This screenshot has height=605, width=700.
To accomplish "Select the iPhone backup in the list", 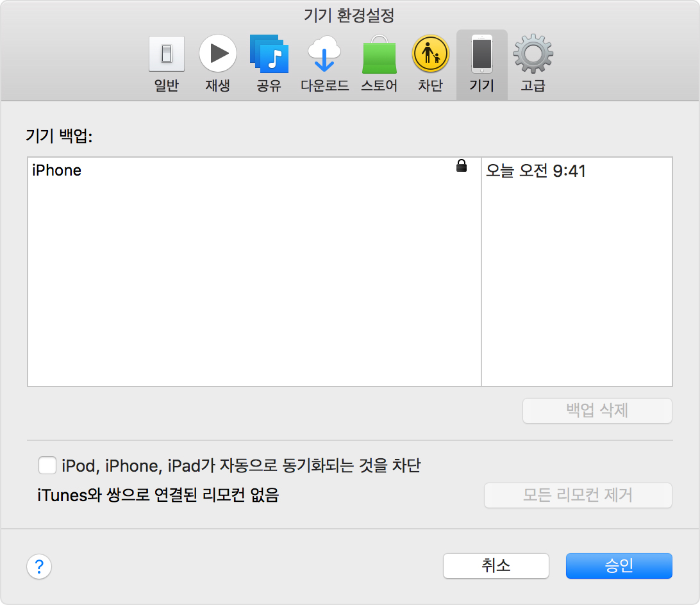I will click(x=57, y=170).
